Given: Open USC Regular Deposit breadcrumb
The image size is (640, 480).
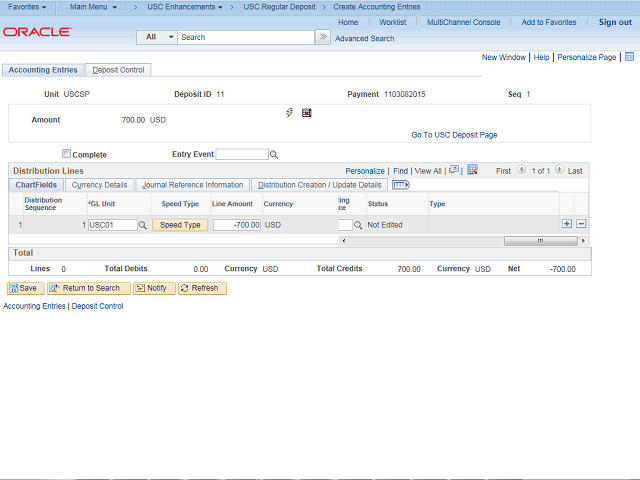Looking at the screenshot, I should (279, 7).
